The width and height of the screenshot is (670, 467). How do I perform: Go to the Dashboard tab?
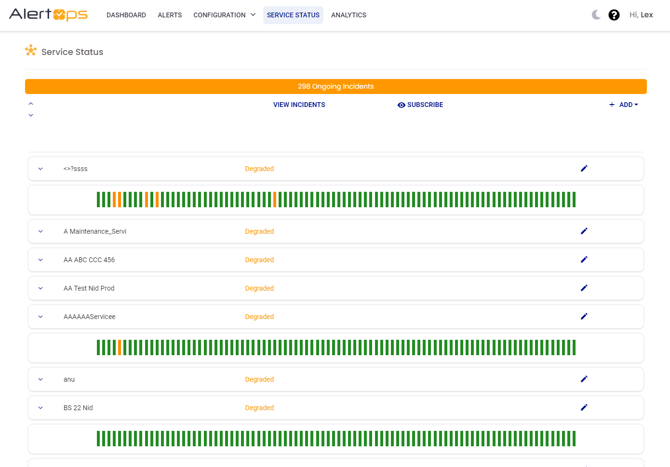tap(126, 15)
